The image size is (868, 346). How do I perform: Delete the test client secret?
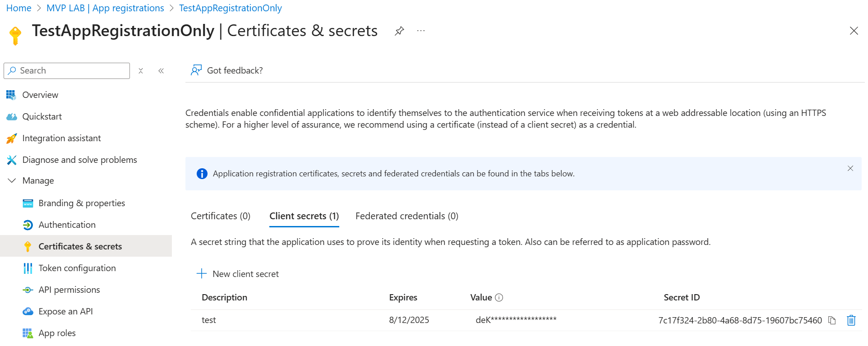click(851, 320)
